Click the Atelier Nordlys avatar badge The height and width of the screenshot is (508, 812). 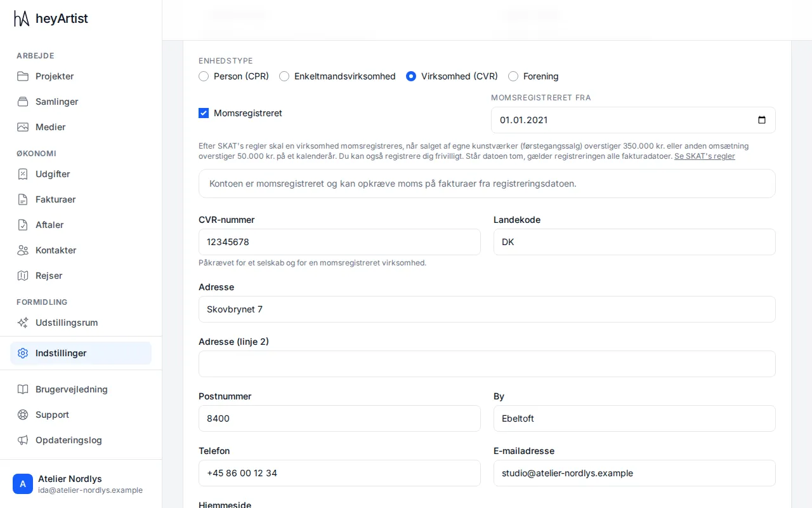(x=23, y=484)
